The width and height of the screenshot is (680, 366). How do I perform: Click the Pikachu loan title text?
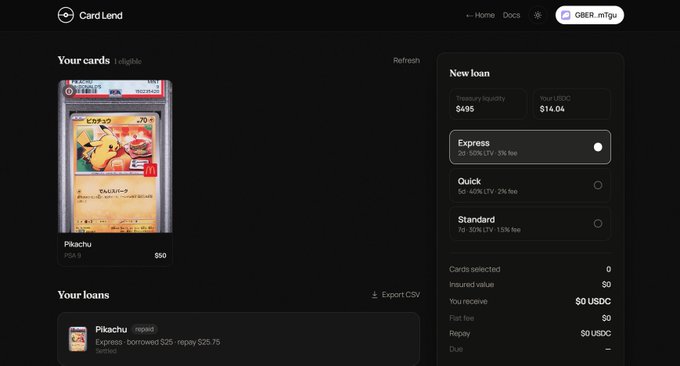coord(111,330)
